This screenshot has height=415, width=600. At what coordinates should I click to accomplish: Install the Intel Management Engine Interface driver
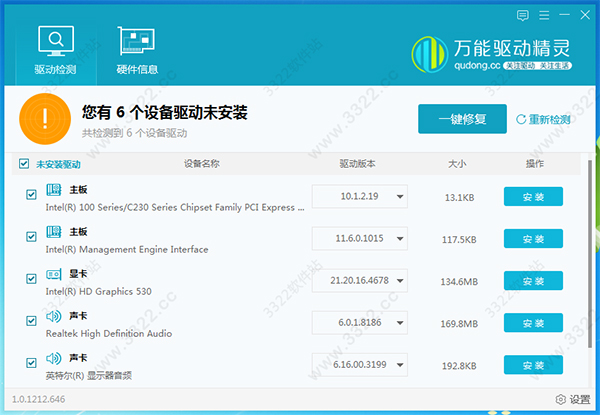click(533, 239)
